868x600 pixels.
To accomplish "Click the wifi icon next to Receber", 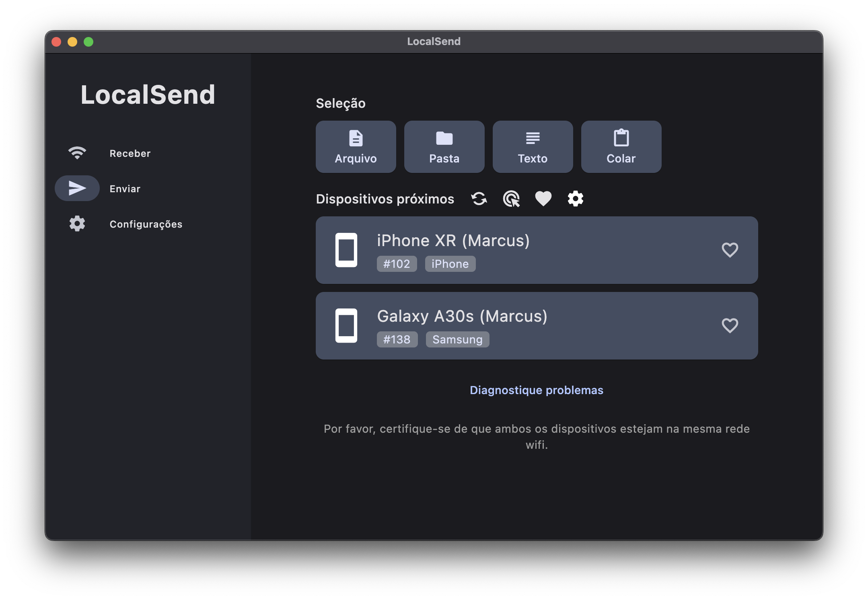I will click(77, 153).
